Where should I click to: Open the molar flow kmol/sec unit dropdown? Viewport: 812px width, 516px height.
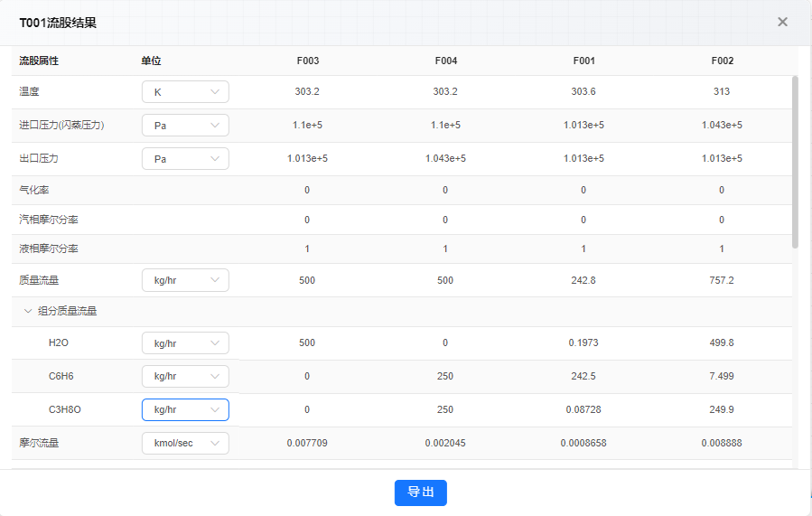185,443
